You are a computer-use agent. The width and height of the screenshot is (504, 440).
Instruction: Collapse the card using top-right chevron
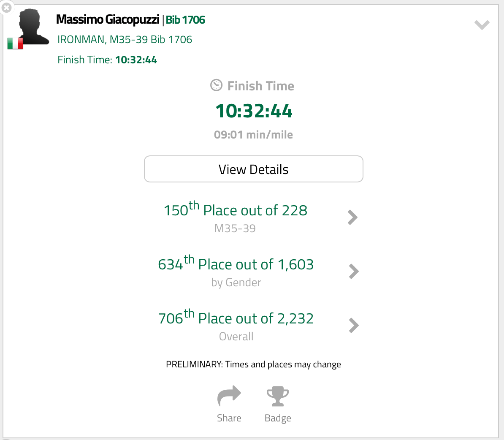[x=482, y=25]
